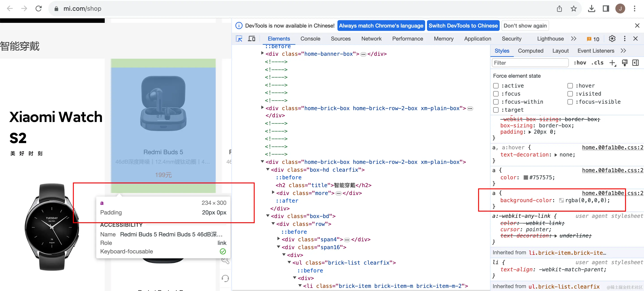Image resolution: width=644 pixels, height=291 pixels.
Task: Bookmark this page with star icon
Action: point(574,9)
